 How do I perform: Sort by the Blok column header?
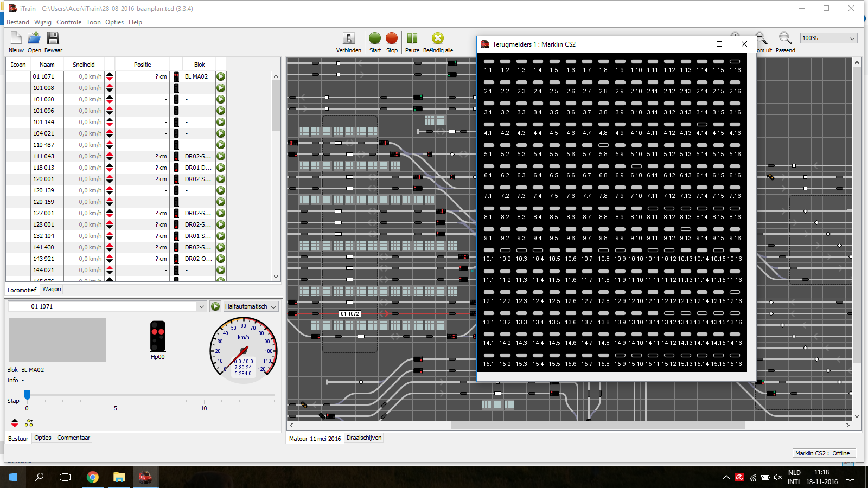(200, 65)
